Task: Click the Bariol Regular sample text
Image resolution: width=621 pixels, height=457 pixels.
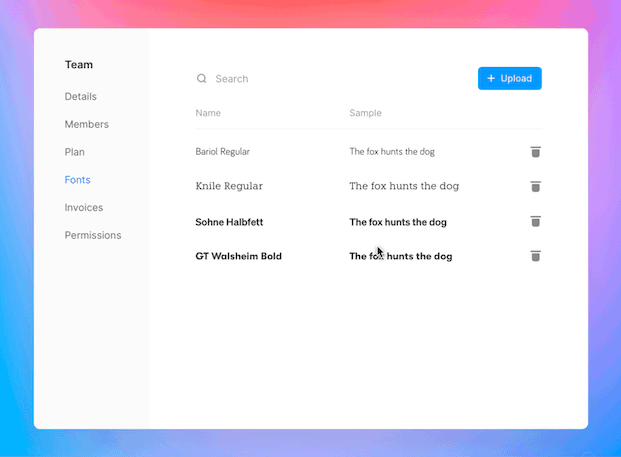Action: [392, 152]
